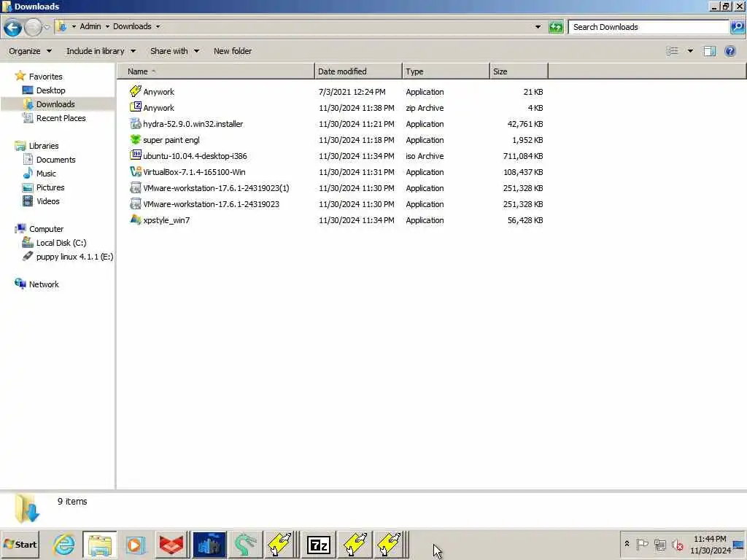Select Computer in the navigation pane

(x=46, y=229)
